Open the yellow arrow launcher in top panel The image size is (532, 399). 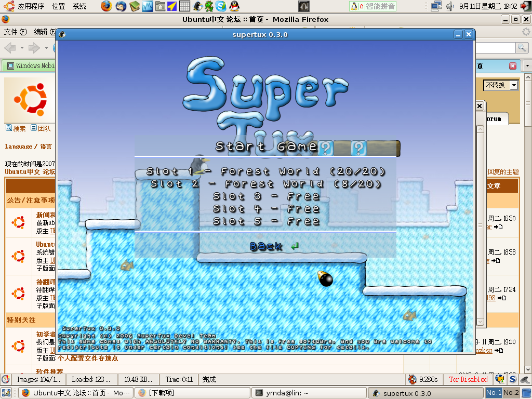pyautogui.click(x=172, y=6)
